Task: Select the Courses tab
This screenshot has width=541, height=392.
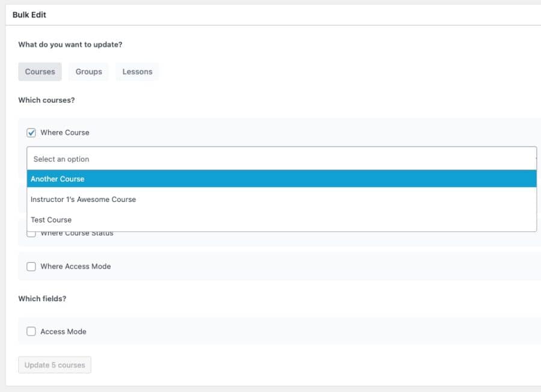Action: tap(40, 72)
